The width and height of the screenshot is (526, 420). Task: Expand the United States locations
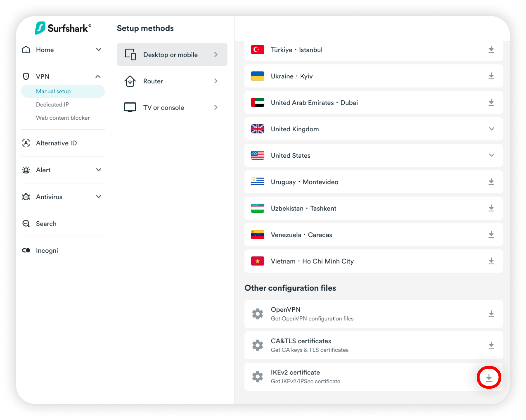pyautogui.click(x=491, y=155)
